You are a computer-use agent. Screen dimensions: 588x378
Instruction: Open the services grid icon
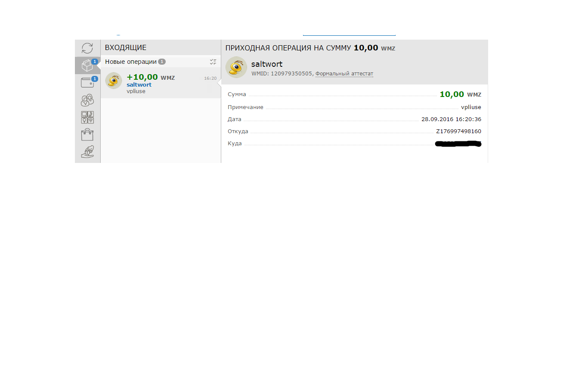tap(87, 117)
